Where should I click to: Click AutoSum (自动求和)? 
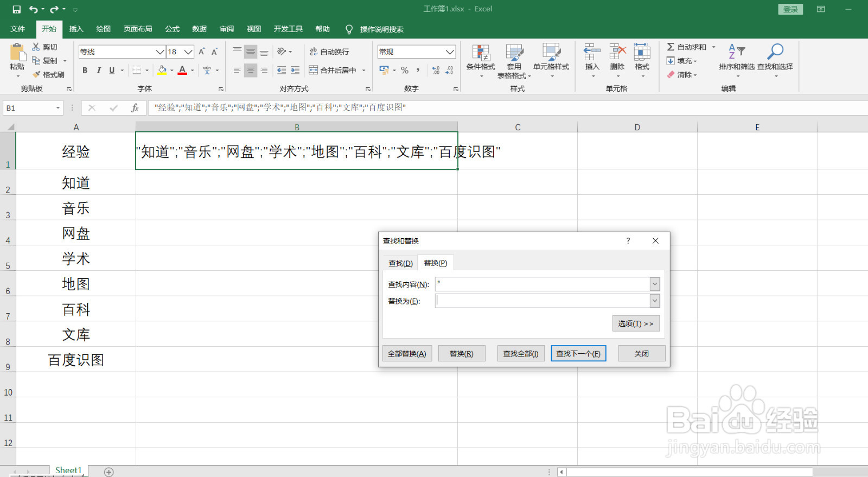687,47
